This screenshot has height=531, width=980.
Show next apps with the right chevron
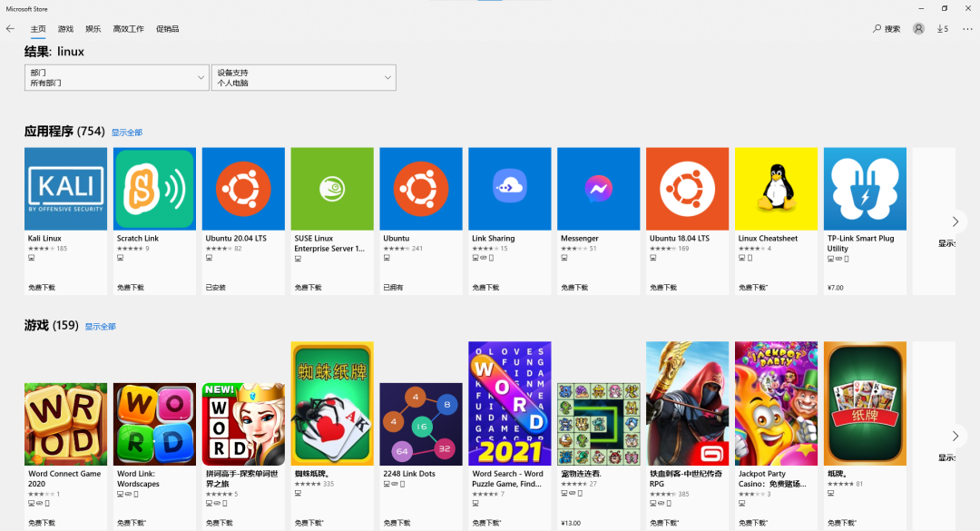pos(955,221)
